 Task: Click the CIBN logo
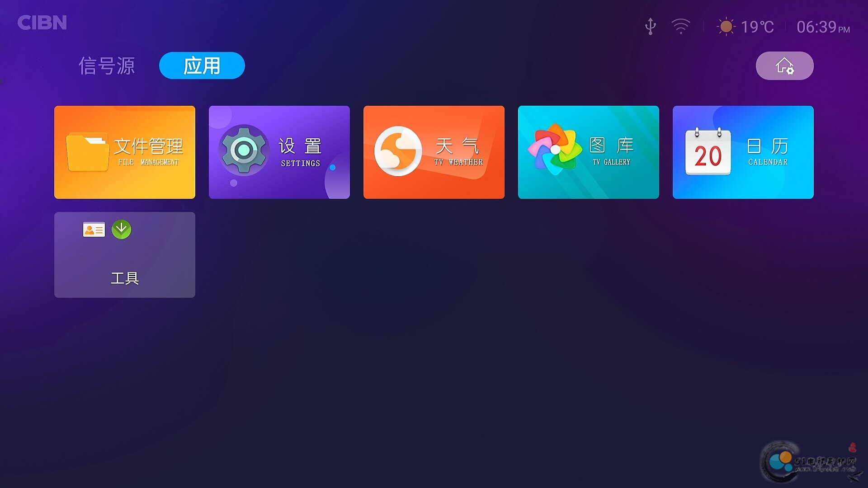point(42,22)
